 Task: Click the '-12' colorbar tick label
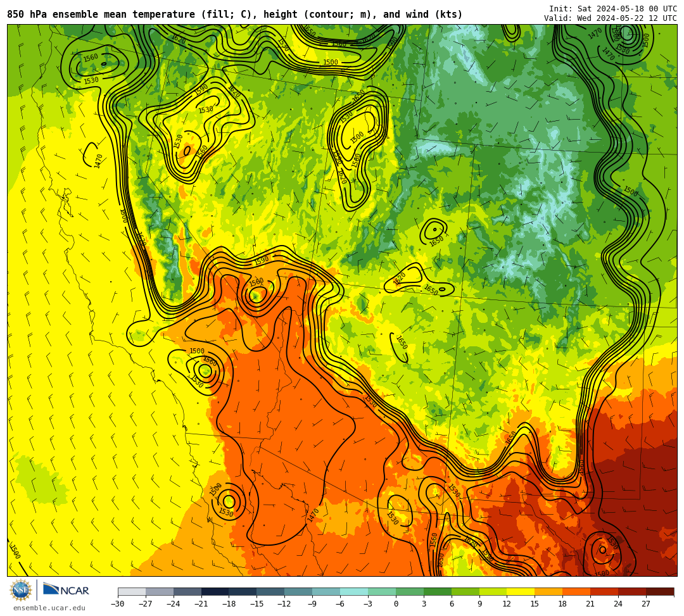coord(285,604)
